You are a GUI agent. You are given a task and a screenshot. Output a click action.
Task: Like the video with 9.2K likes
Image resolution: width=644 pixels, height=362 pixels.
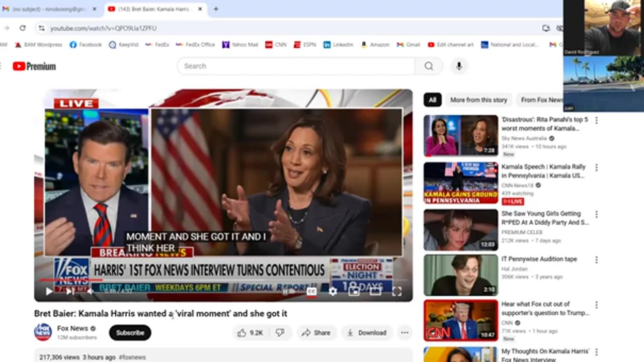[251, 333]
